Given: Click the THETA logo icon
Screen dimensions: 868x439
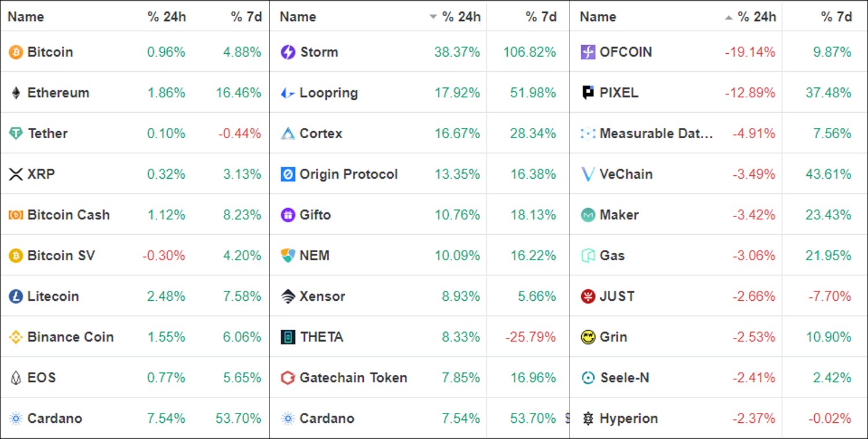Looking at the screenshot, I should tap(287, 337).
